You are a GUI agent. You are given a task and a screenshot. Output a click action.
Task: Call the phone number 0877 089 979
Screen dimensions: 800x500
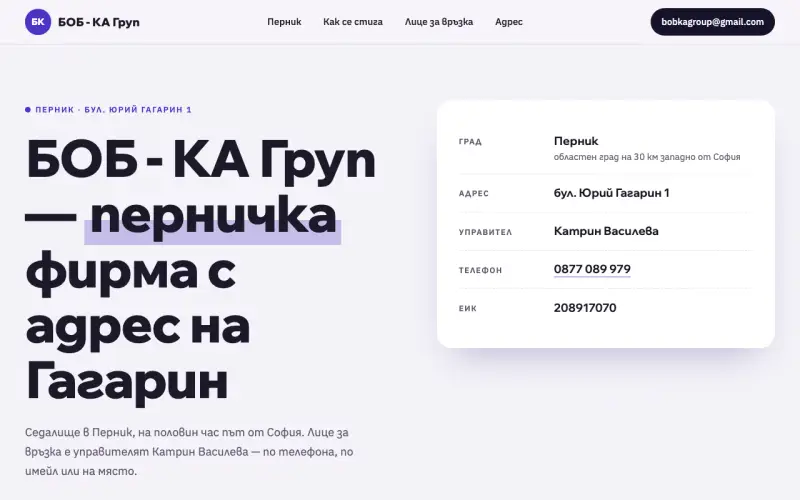(x=592, y=269)
